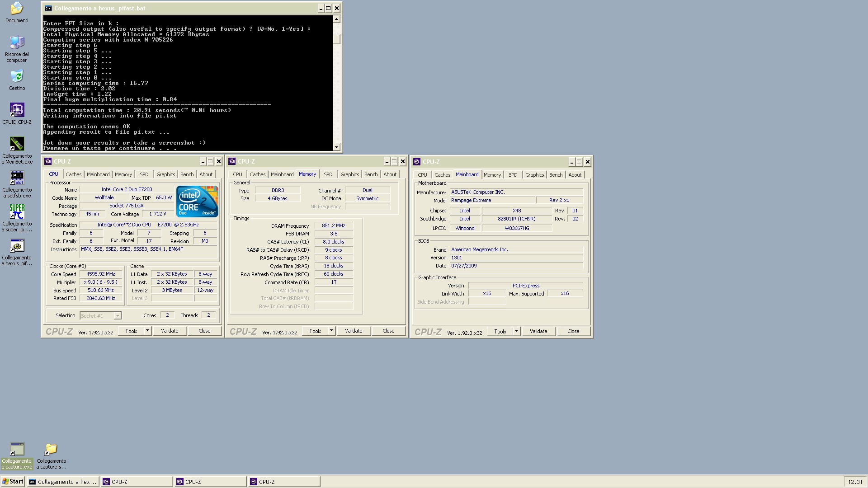Screen dimensions: 868x488
Task: Open Memory tab in right CPU-Z window
Action: coord(492,175)
